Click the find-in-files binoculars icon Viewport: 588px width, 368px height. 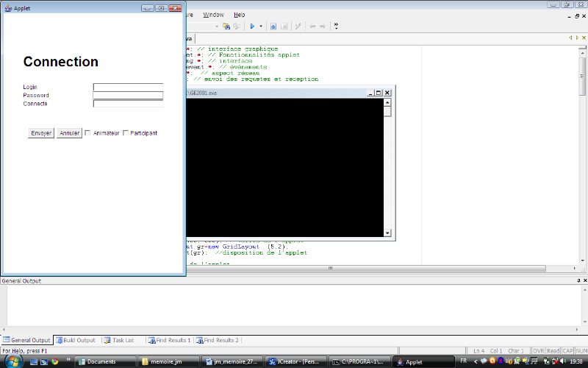[227, 26]
